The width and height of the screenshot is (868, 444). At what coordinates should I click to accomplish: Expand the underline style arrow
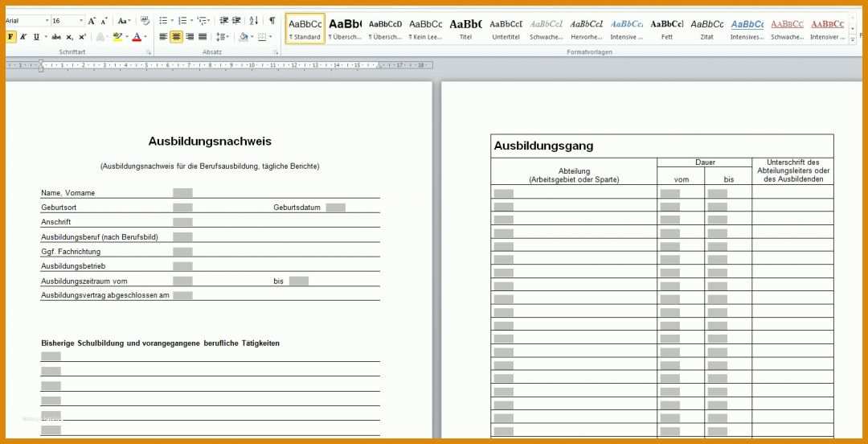[44, 37]
